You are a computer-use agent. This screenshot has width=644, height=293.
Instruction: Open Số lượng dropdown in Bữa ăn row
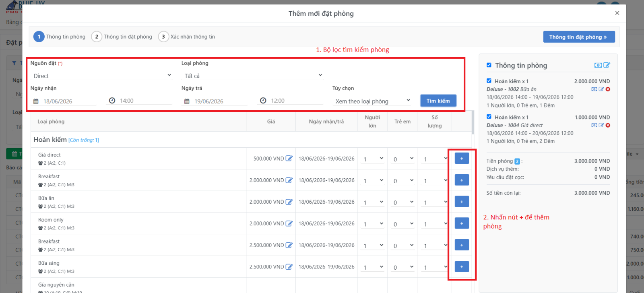pyautogui.click(x=434, y=202)
